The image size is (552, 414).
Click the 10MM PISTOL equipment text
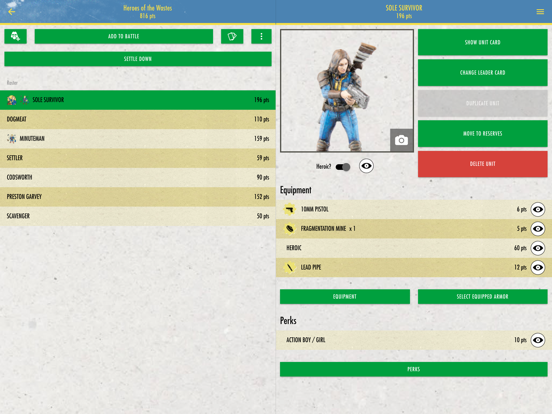[x=314, y=209]
